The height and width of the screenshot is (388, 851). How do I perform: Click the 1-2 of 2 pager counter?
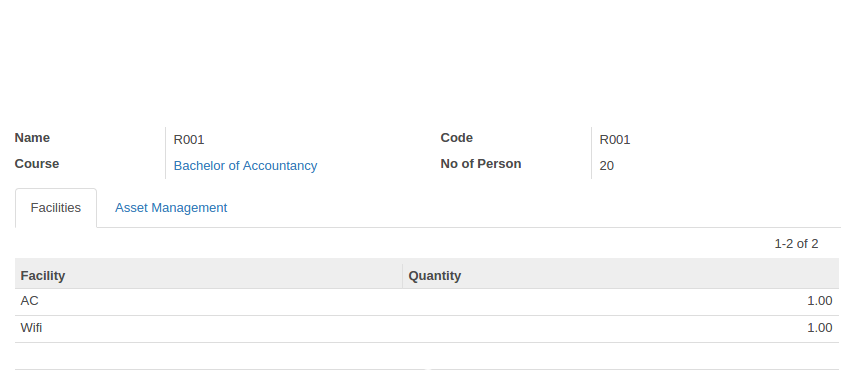click(x=796, y=244)
